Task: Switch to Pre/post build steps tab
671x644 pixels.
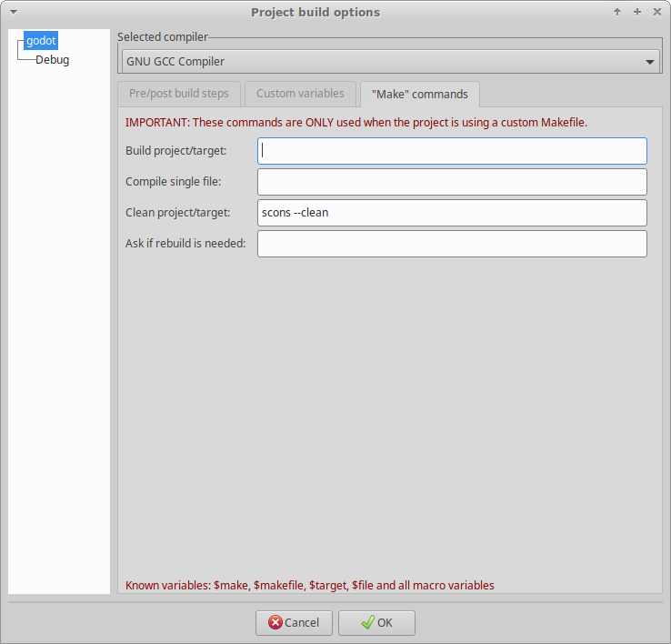Action: point(179,94)
